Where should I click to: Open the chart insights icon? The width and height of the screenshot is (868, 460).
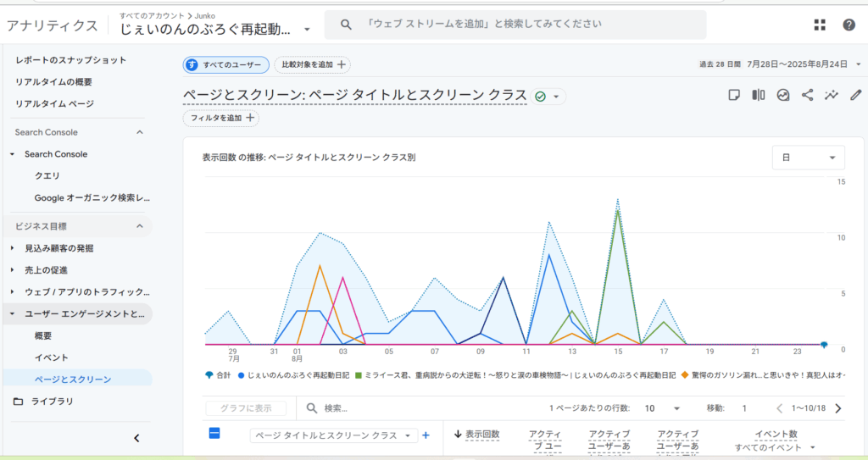click(x=783, y=96)
